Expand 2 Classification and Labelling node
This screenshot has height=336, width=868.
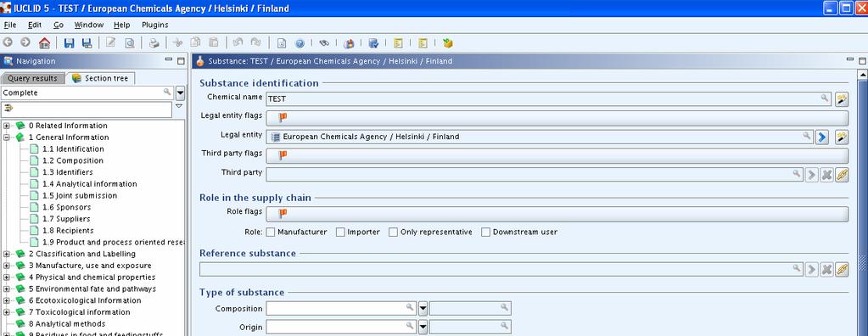[7, 254]
